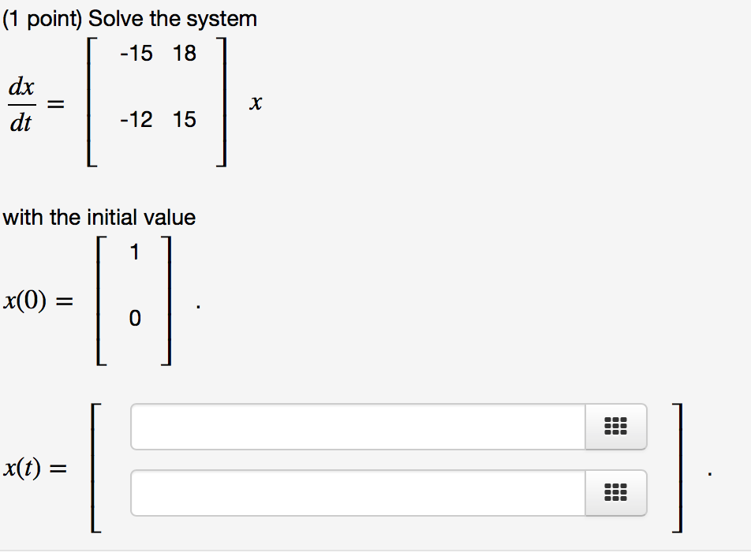Click the dx/dt equation text
Viewport: 751px width, 560px height.
[x=21, y=103]
